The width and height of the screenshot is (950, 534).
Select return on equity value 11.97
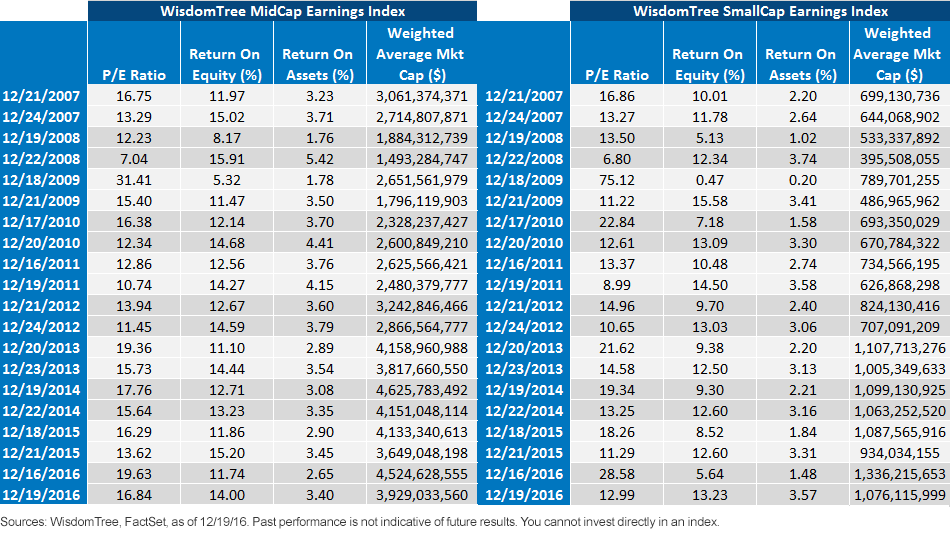click(x=227, y=96)
